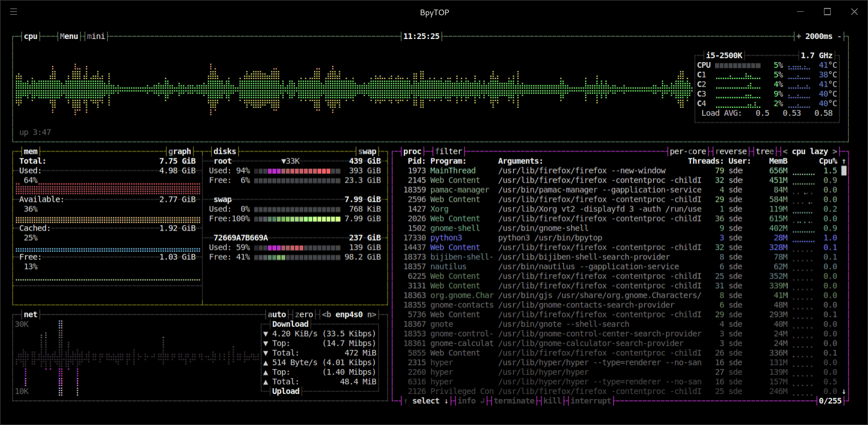Select the pamac-manager process row
The image size is (868, 425).
pos(620,190)
